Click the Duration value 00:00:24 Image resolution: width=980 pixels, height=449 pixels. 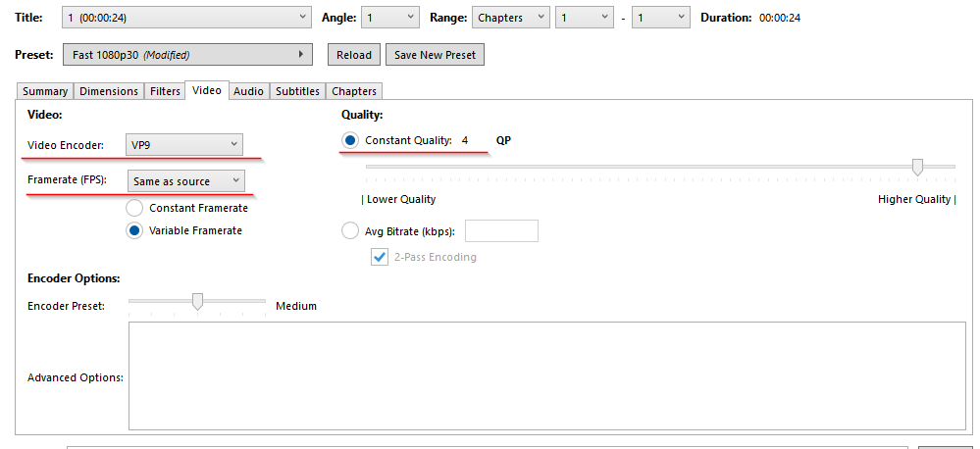(x=779, y=18)
